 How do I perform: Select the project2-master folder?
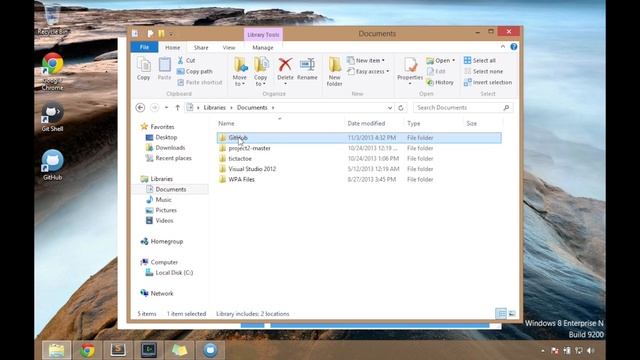click(x=249, y=148)
